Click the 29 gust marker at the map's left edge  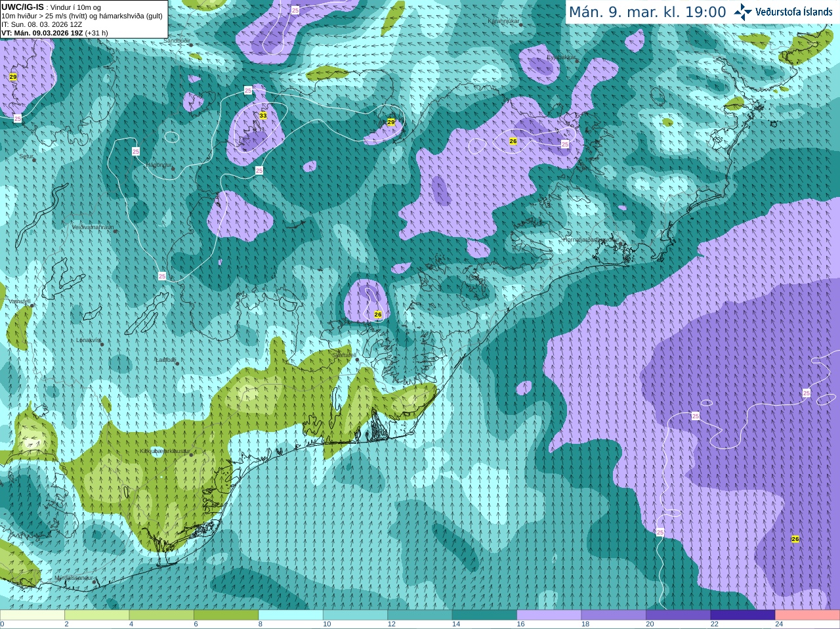pos(13,77)
